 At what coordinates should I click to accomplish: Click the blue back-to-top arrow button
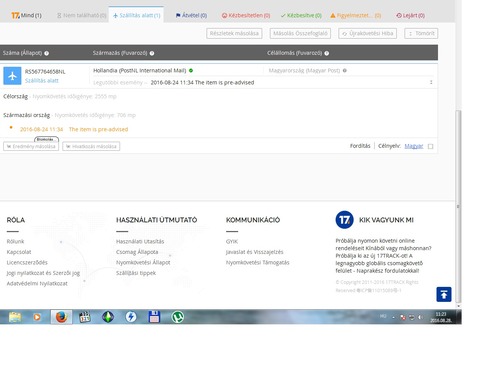pyautogui.click(x=444, y=294)
